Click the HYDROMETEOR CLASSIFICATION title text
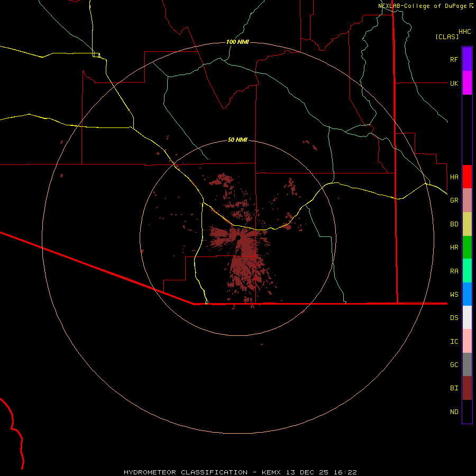Screen dimensions: 476x476 (x=186, y=472)
